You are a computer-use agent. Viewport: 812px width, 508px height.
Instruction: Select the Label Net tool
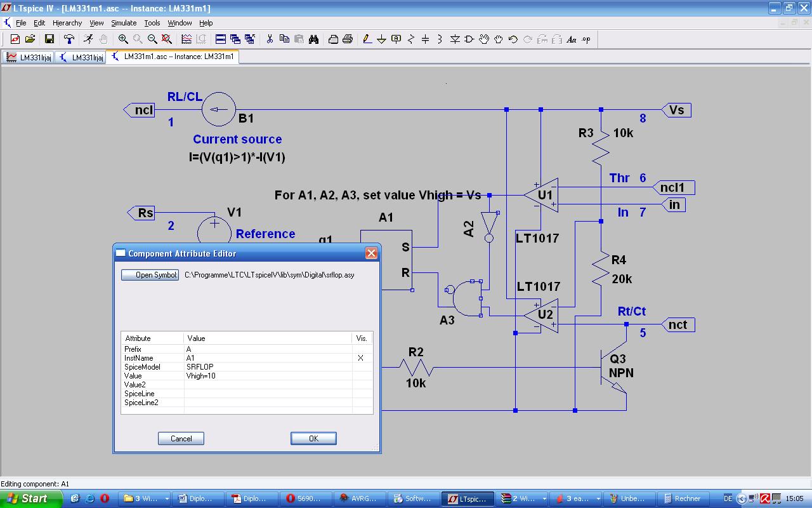[396, 39]
